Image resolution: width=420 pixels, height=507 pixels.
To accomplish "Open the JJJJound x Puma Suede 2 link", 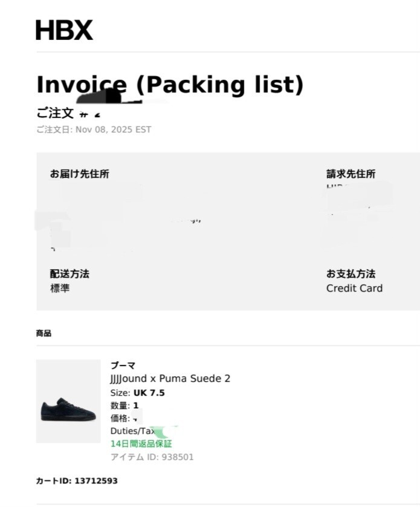I will pos(170,379).
